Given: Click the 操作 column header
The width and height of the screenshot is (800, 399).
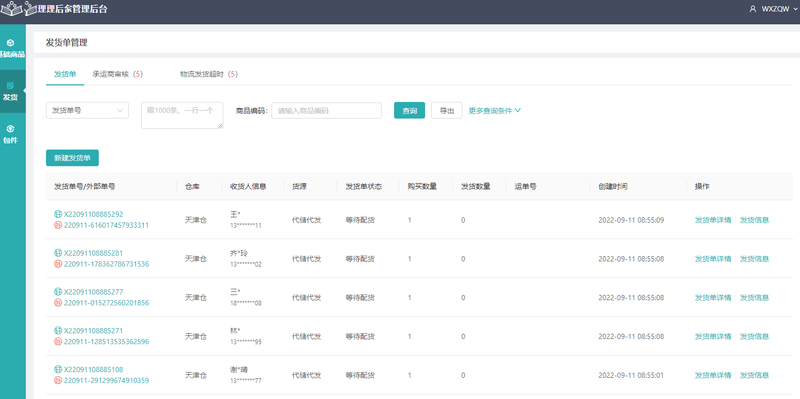Looking at the screenshot, I should pyautogui.click(x=702, y=186).
